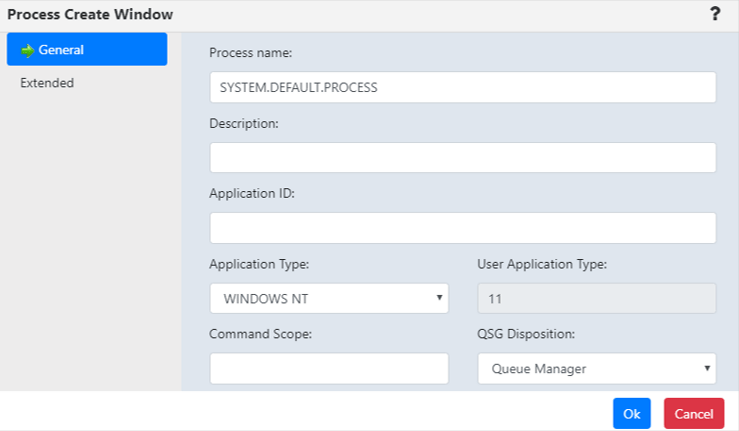Click the "Command Scope:" label
Viewport: 739px width, 431px height.
pyautogui.click(x=260, y=334)
